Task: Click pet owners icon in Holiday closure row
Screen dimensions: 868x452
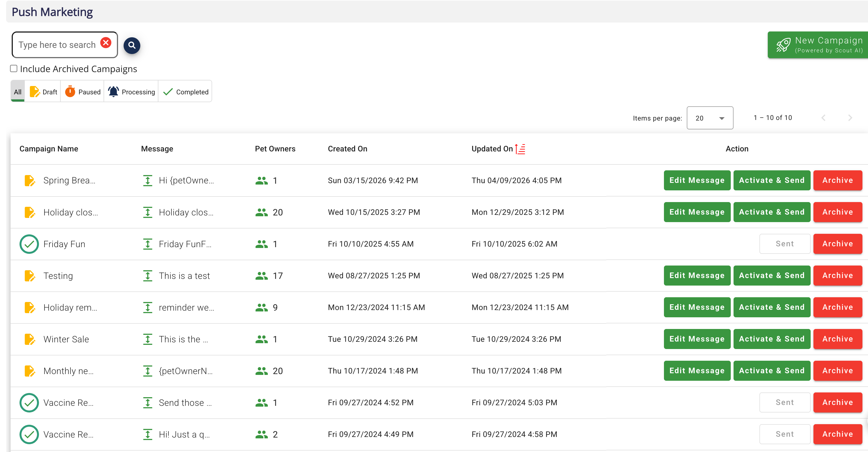Action: pyautogui.click(x=261, y=212)
